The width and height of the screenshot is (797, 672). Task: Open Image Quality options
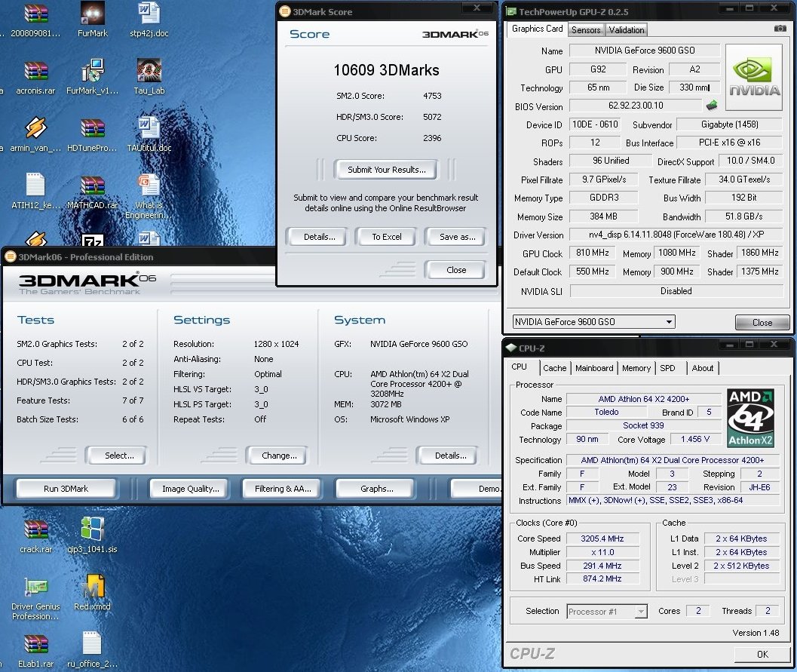click(x=190, y=489)
